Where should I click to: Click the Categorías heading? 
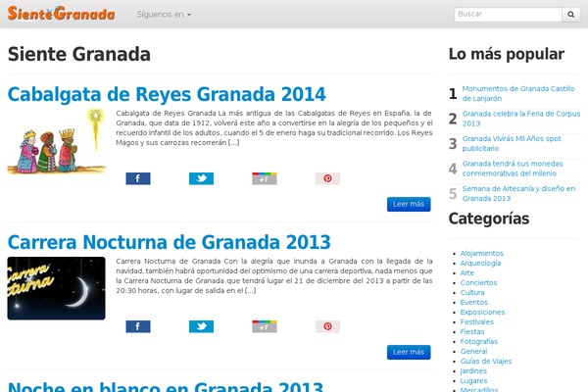[x=489, y=219]
